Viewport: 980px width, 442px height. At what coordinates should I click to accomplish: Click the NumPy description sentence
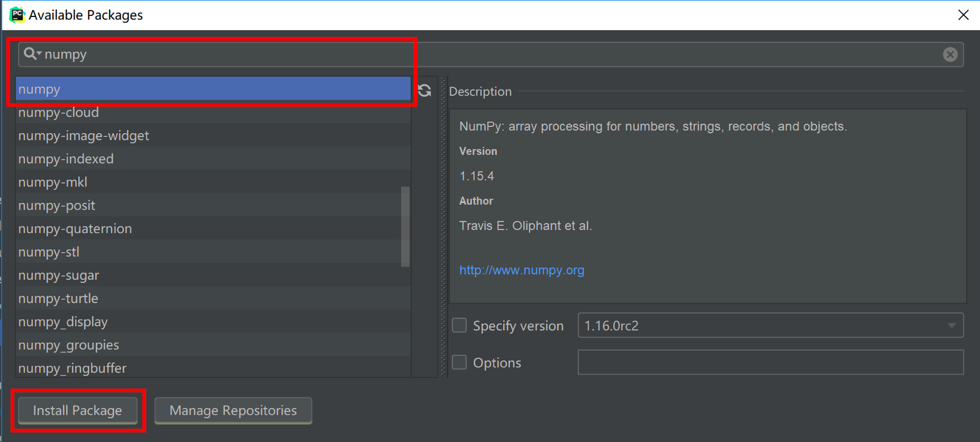point(653,126)
